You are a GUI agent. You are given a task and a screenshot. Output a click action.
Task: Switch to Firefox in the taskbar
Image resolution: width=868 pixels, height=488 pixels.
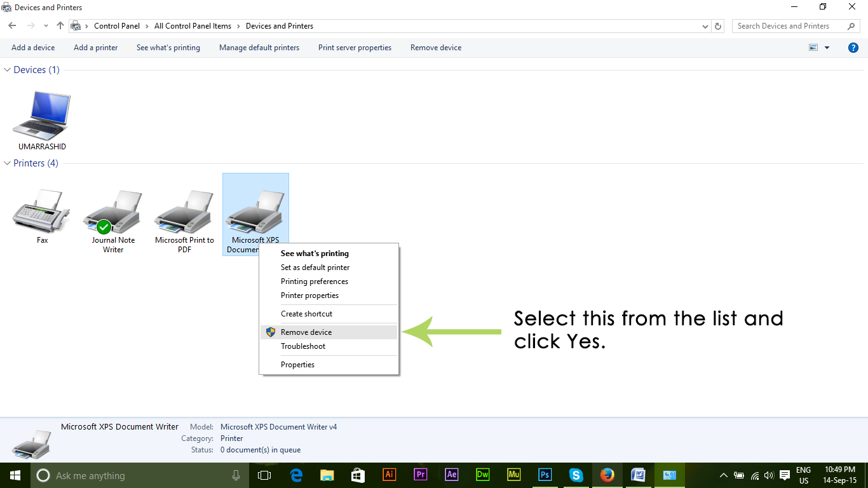607,475
